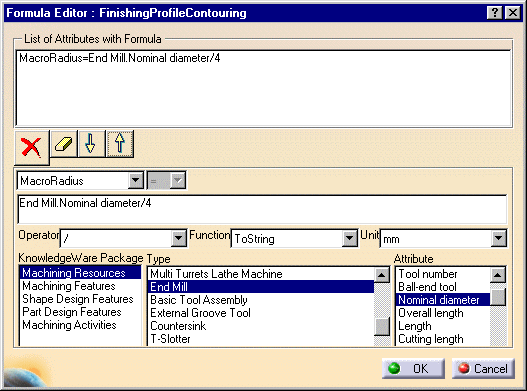Open the MacroRadius attribute dropdown
Viewport: 527px width, 391px height.
pyautogui.click(x=136, y=181)
